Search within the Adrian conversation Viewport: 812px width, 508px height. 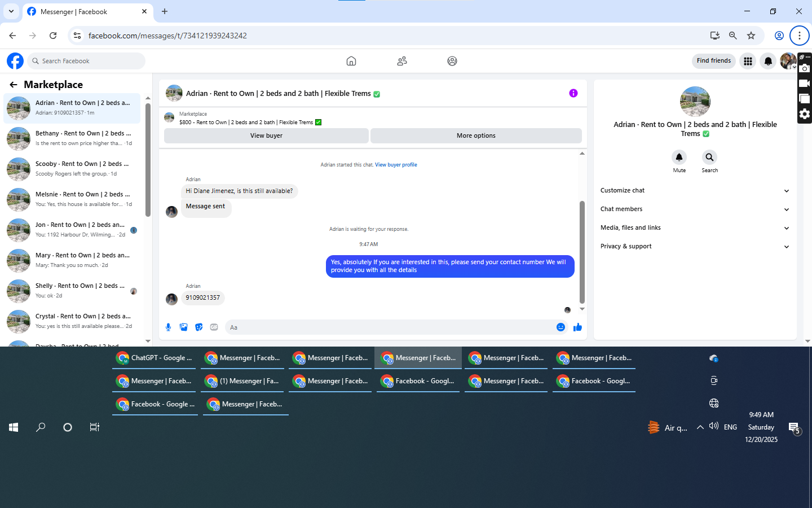point(709,157)
